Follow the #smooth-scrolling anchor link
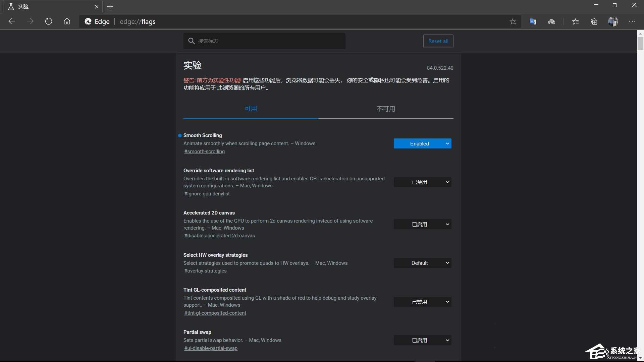This screenshot has height=362, width=644. pyautogui.click(x=204, y=152)
